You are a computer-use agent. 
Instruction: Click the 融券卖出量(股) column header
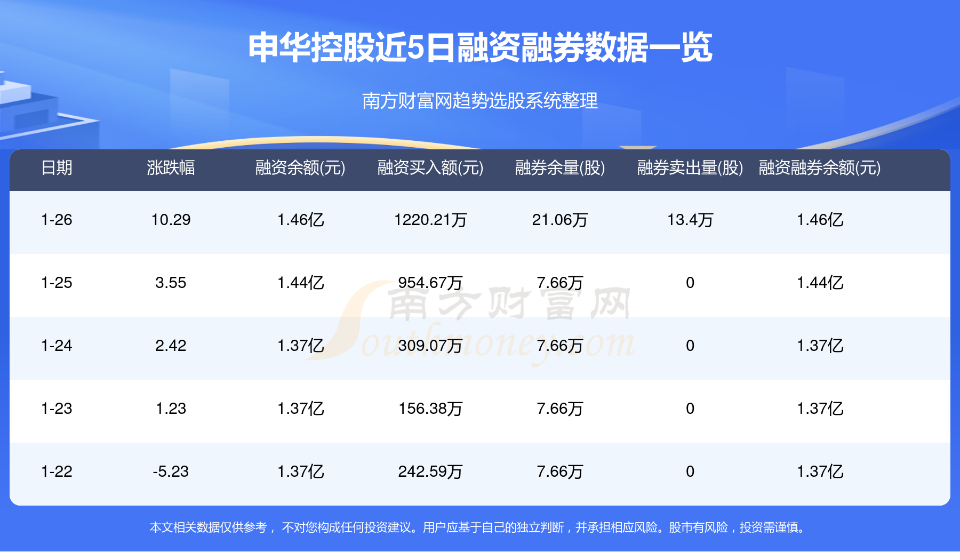tap(690, 168)
